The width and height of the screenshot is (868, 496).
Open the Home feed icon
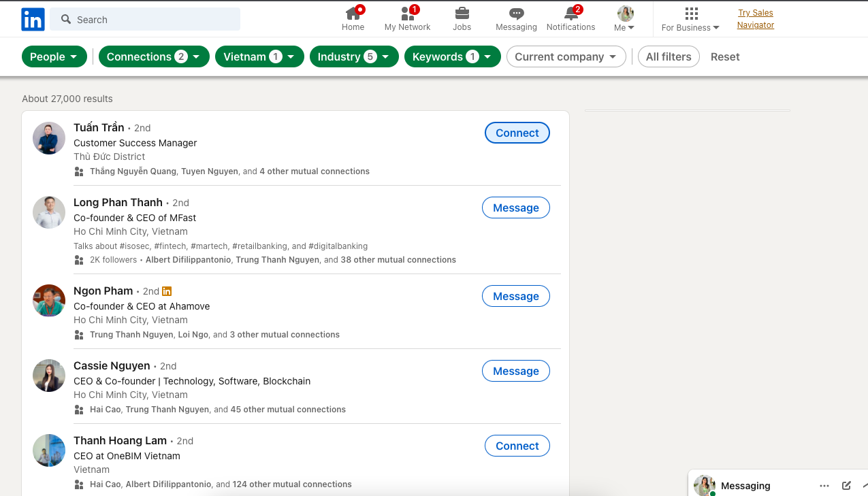click(353, 13)
